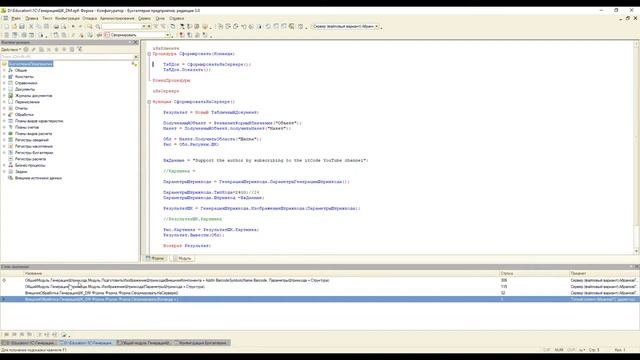
Task: Open the Администрирование menu
Action: pyautogui.click(x=117, y=18)
